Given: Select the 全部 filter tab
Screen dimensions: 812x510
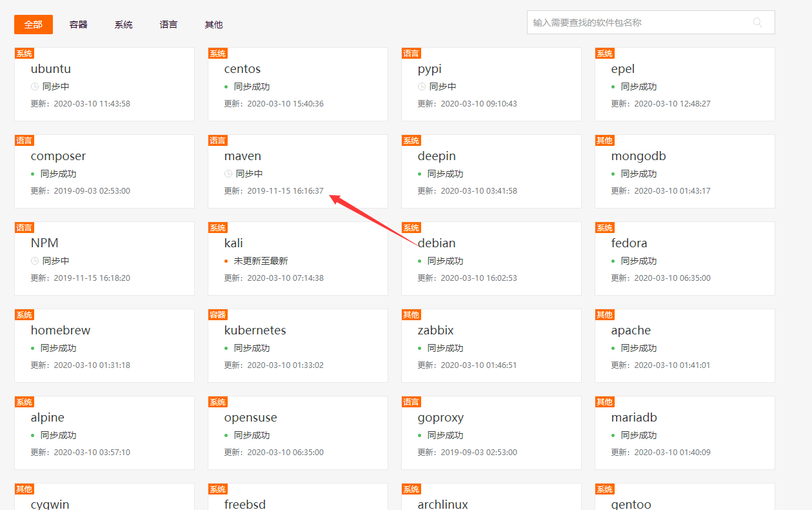Looking at the screenshot, I should tap(34, 25).
